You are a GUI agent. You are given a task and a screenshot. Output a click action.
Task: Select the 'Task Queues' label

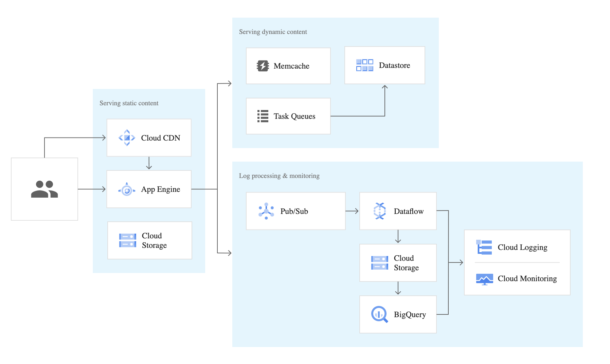pos(294,116)
